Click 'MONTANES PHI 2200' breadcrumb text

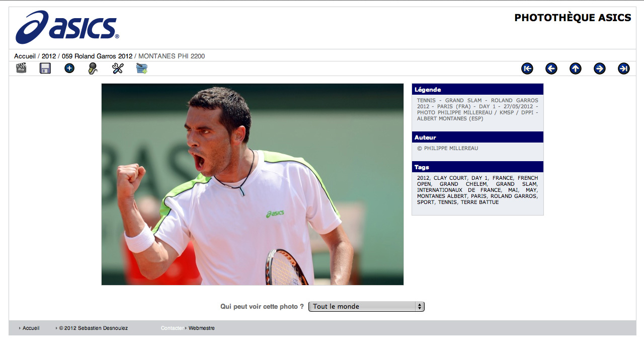(x=172, y=56)
